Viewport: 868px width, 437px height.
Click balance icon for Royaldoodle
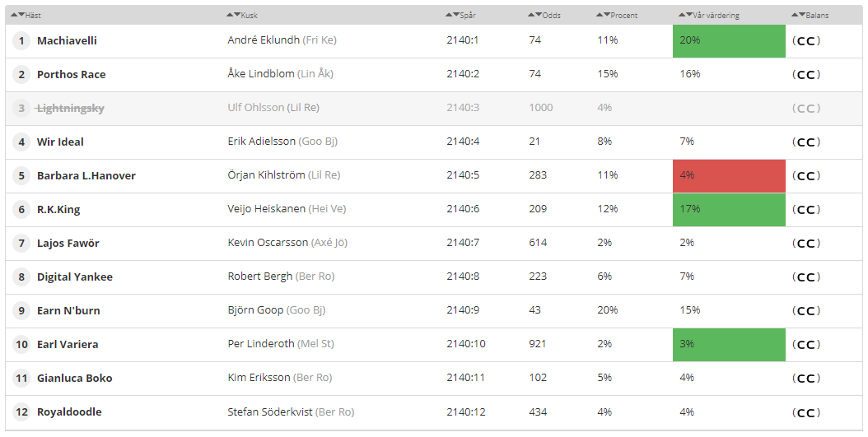pyautogui.click(x=806, y=412)
